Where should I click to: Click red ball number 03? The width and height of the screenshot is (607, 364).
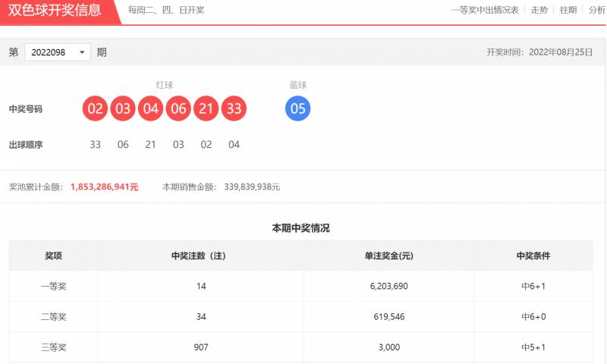(x=123, y=108)
